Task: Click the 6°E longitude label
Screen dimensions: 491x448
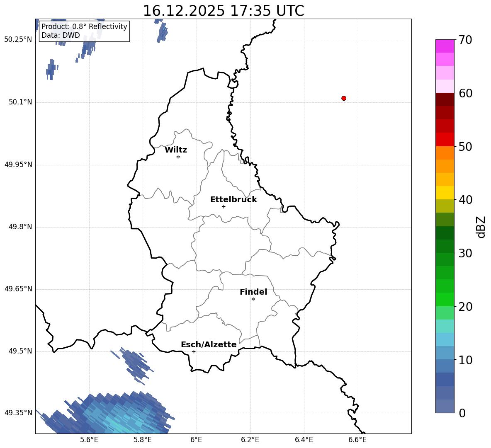Action: (x=196, y=440)
